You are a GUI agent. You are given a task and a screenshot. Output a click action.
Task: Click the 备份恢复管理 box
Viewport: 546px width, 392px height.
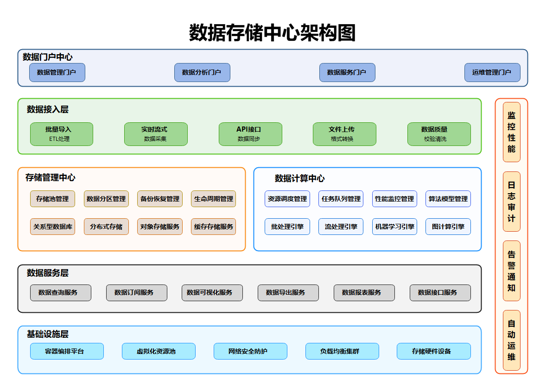tap(160, 199)
